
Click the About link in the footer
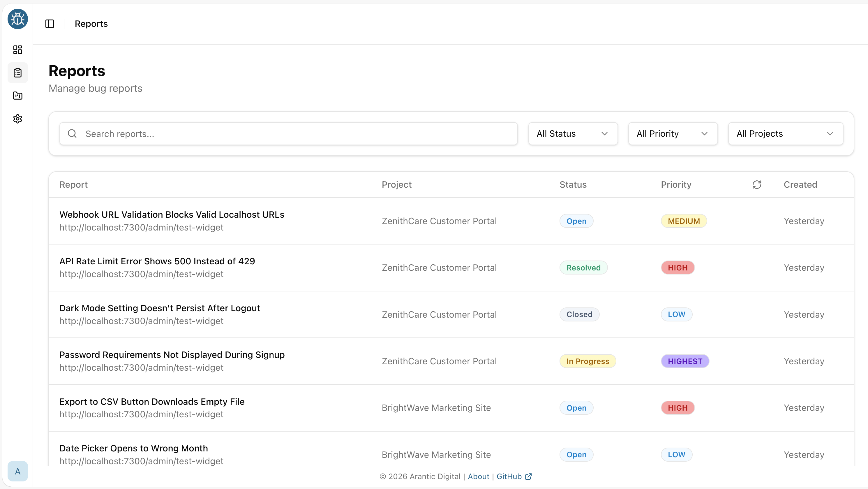click(478, 476)
